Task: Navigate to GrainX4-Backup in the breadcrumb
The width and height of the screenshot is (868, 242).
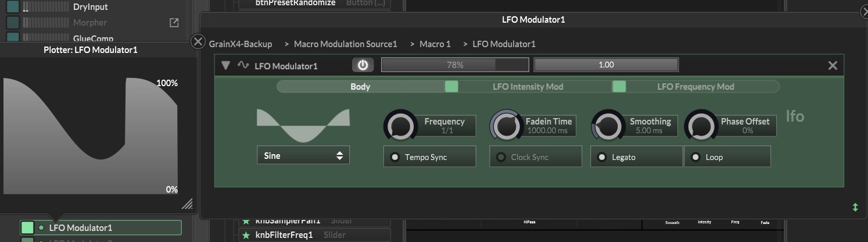Action: [241, 44]
